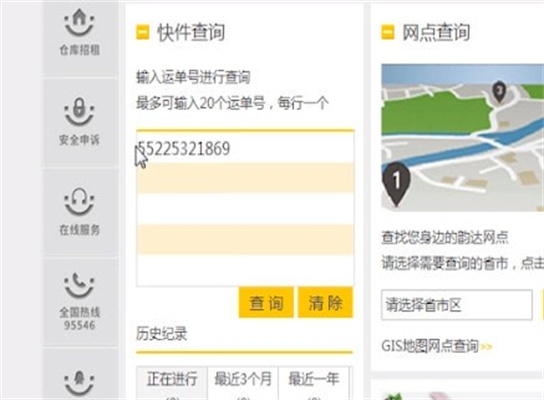Open GIS地图网点查询 link
This screenshot has height=400, width=544.
tap(430, 346)
